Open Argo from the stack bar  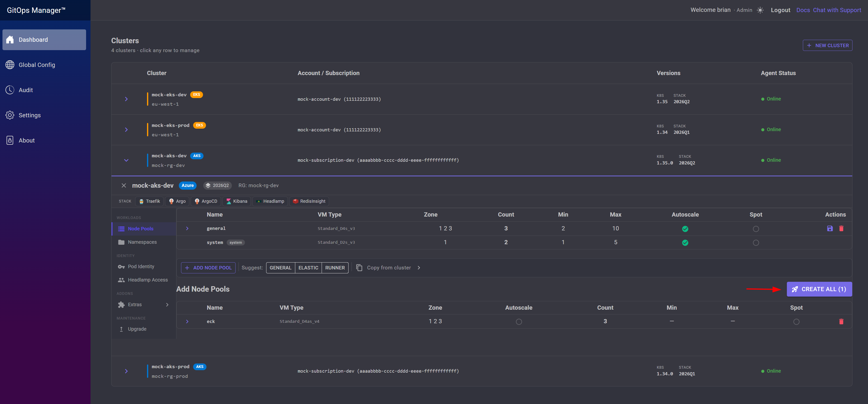177,201
